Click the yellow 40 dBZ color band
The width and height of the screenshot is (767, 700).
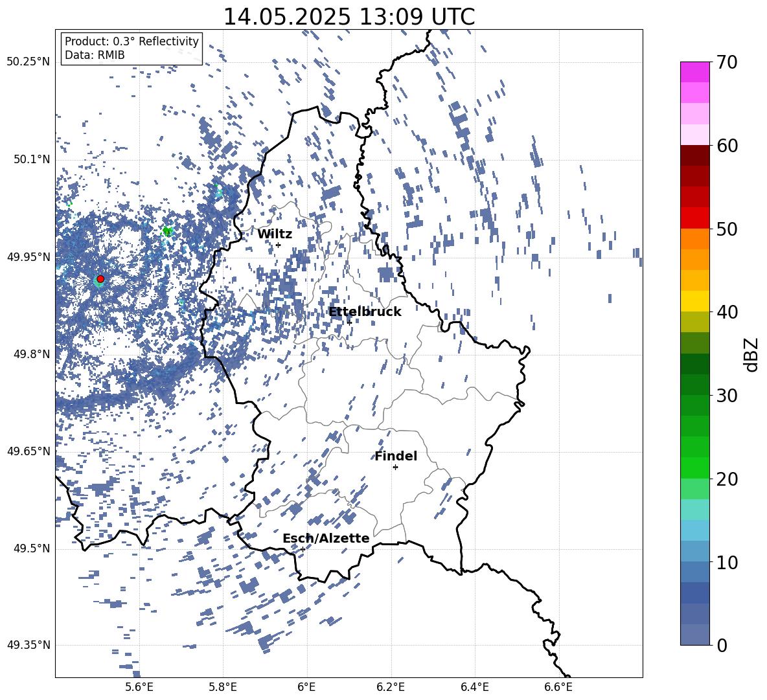point(694,301)
